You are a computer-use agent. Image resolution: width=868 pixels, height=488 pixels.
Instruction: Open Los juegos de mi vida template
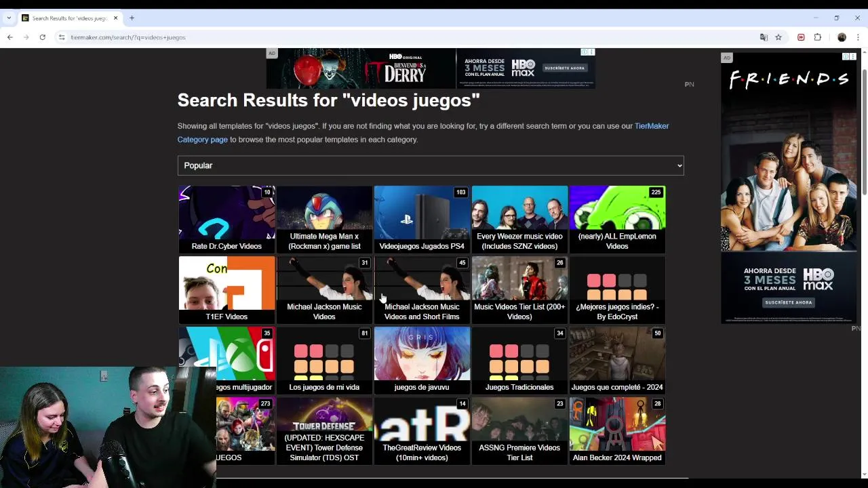click(324, 360)
